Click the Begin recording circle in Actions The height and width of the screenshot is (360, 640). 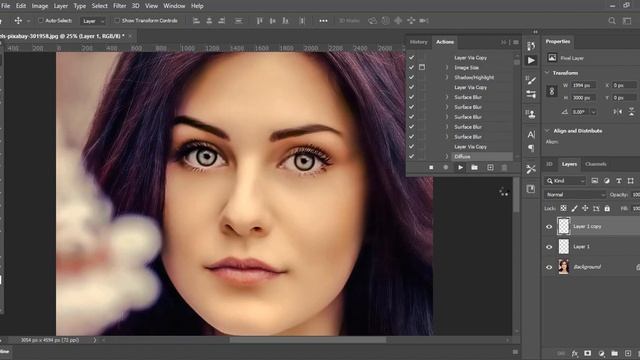tap(445, 167)
